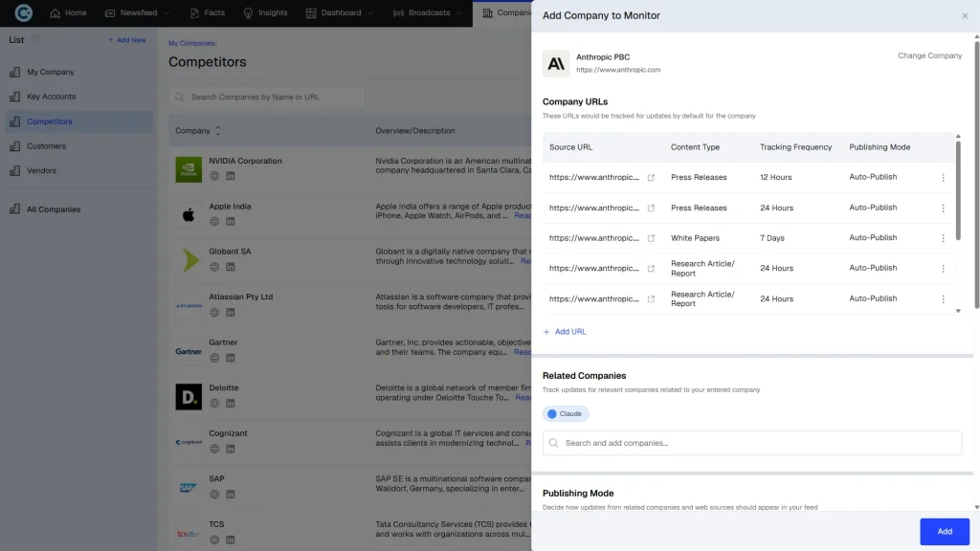Click the Company URLs table scrollbar down arrow
The width and height of the screenshot is (980, 551).
pos(958,311)
